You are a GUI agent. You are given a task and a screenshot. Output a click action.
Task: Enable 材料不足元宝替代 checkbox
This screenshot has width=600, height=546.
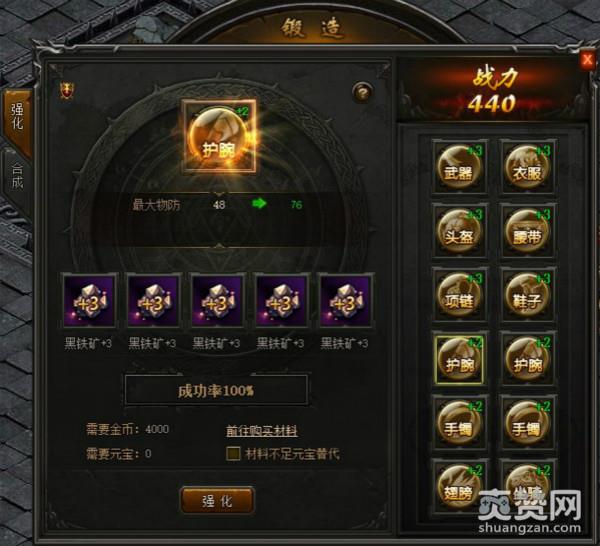(233, 453)
